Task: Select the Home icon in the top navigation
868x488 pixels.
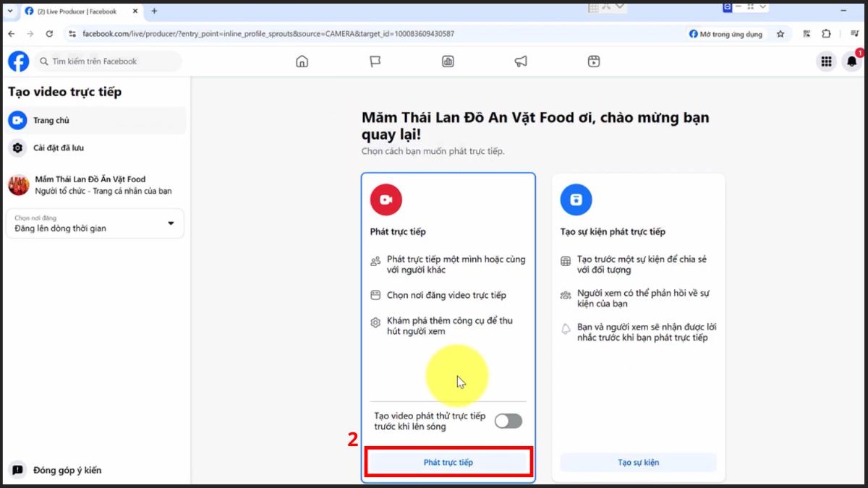Action: tap(302, 61)
